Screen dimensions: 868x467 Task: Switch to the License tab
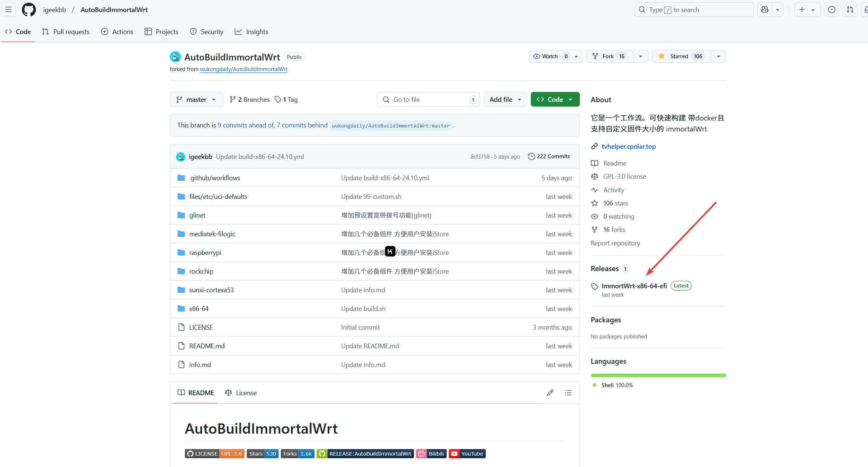tap(241, 393)
